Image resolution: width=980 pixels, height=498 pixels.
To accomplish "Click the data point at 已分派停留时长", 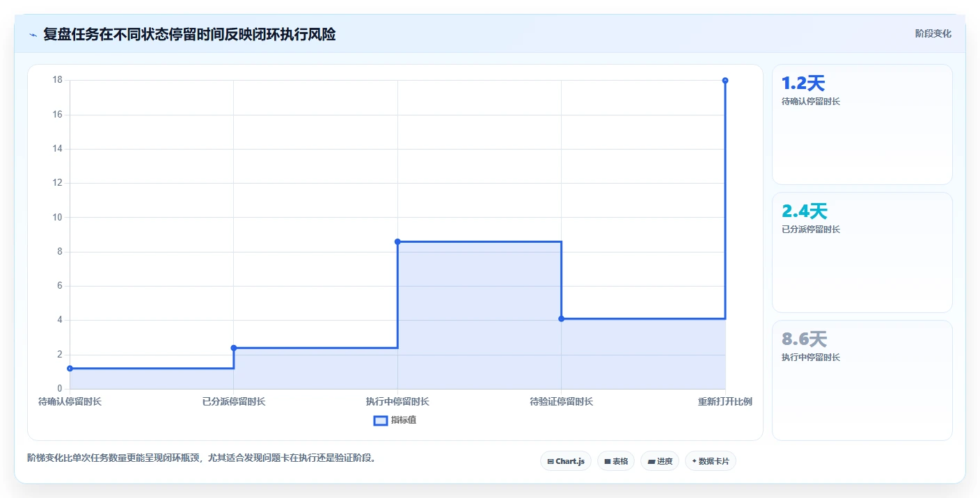I will pos(234,348).
